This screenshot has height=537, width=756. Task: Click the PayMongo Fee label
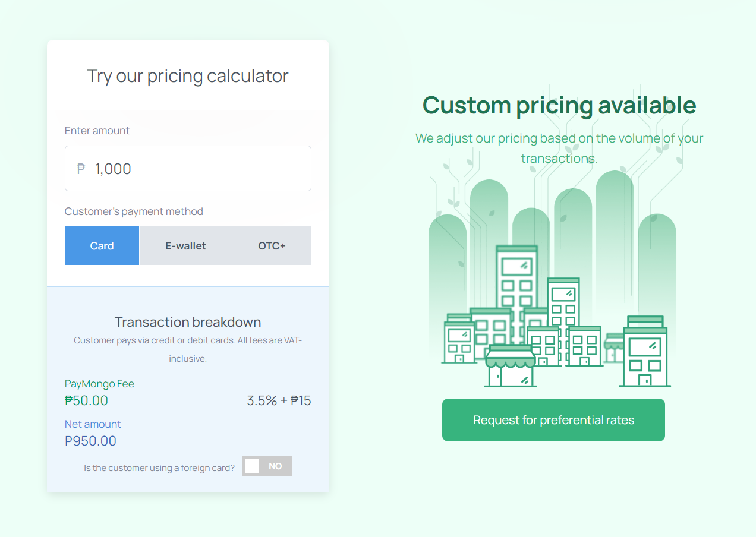(x=99, y=384)
